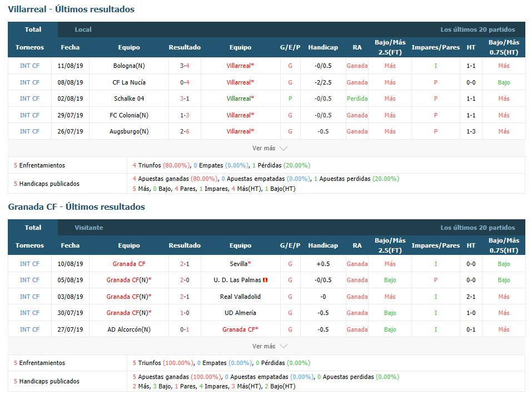Image resolution: width=532 pixels, height=394 pixels.
Task: Click the Augsburgo(N) team name
Action: coord(129,131)
